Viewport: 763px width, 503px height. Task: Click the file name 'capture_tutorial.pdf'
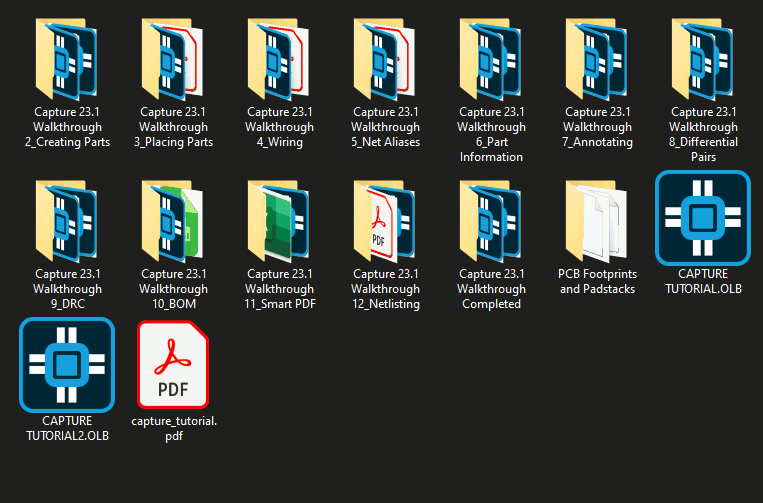174,428
